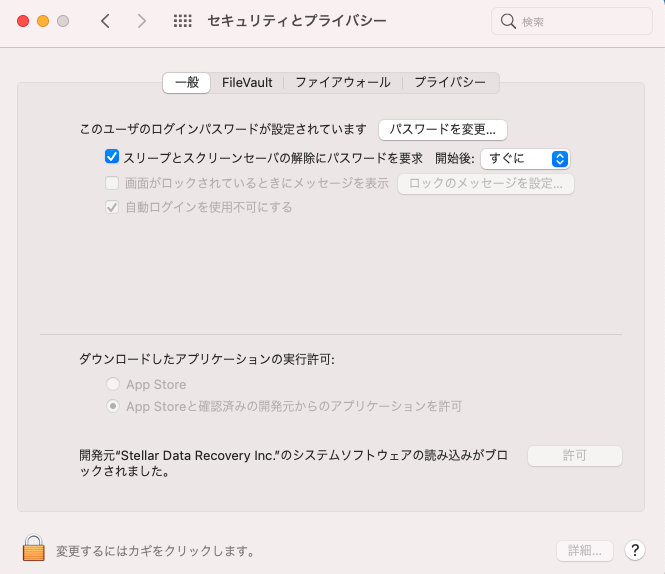This screenshot has width=665, height=574.
Task: Toggle the スリープとスクリーンセーバ password requirement checkbox
Action: [x=112, y=157]
